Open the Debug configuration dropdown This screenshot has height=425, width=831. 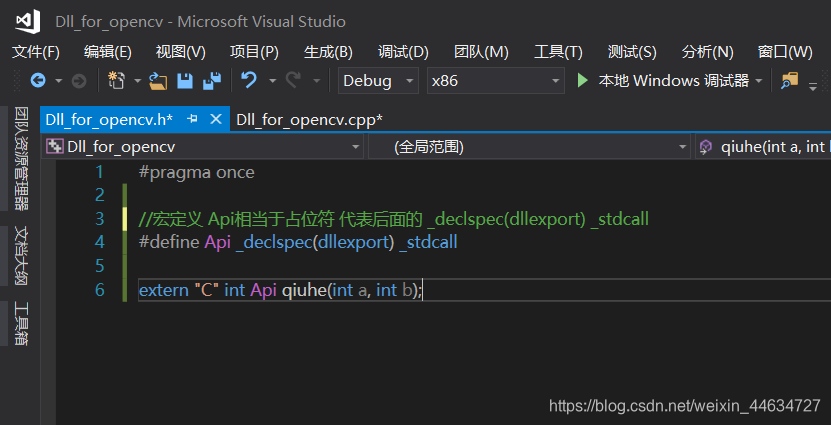pyautogui.click(x=378, y=81)
